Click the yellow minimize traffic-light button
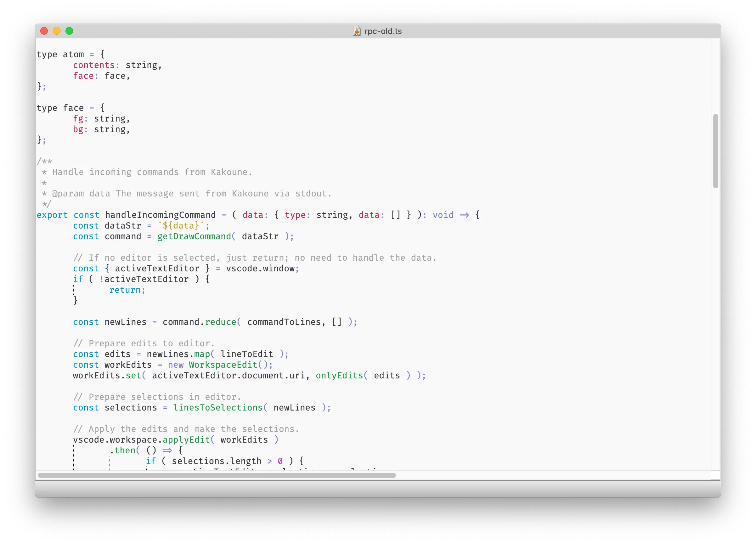The image size is (756, 544). point(57,31)
